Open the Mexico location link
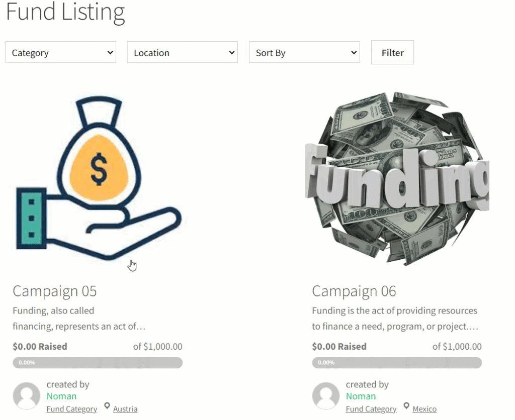The height and width of the screenshot is (420, 515). 424,409
